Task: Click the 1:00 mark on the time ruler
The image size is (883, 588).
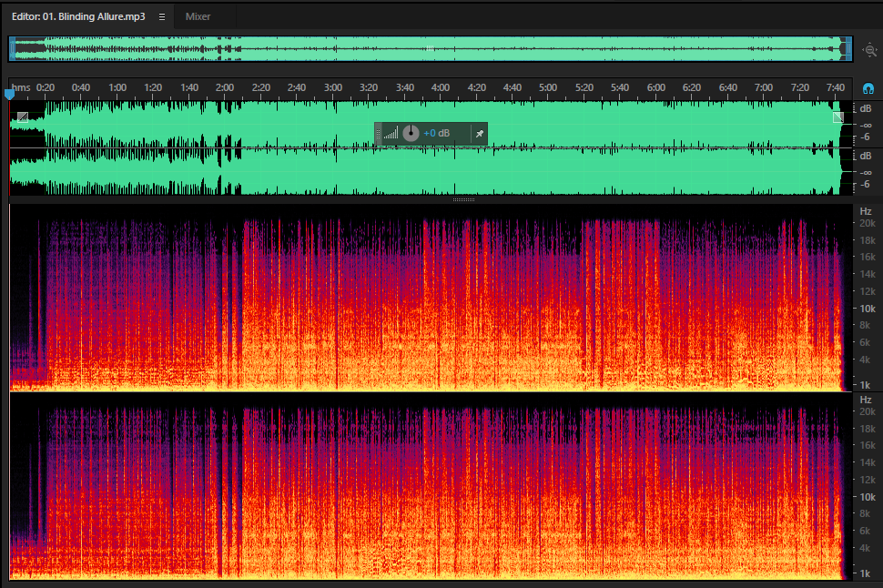Action: 117,87
